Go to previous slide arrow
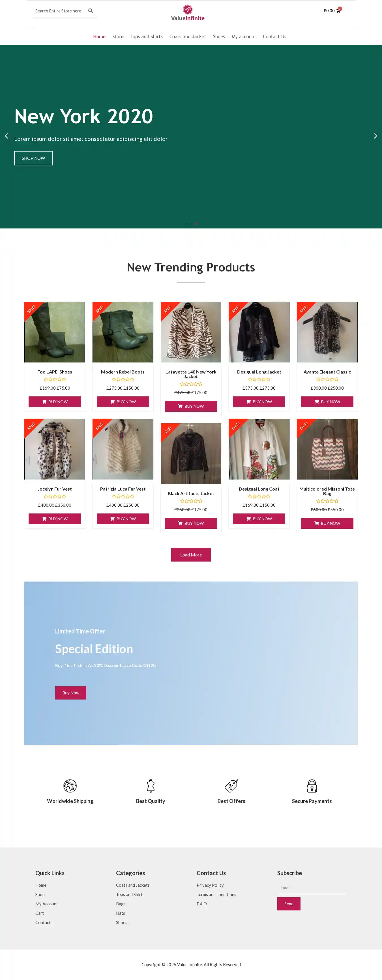382x980 pixels. 7,136
